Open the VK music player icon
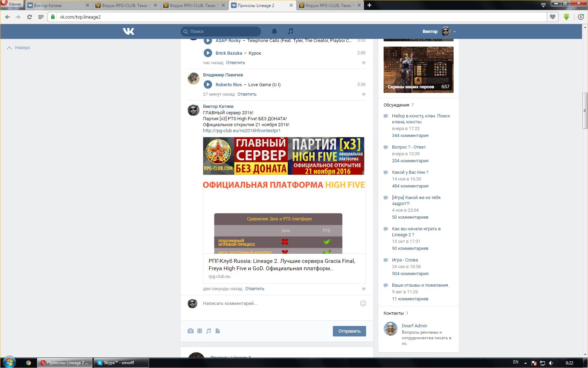The width and height of the screenshot is (588, 368). [290, 31]
